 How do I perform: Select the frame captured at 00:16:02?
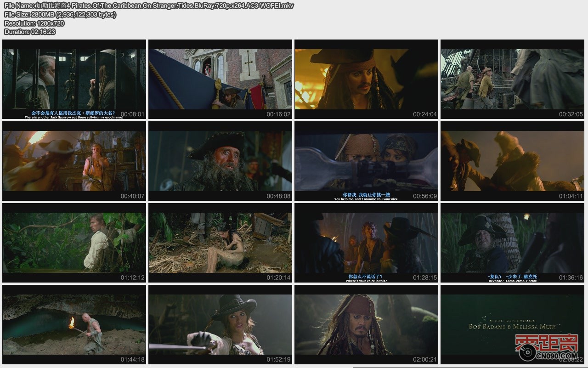[x=220, y=79]
